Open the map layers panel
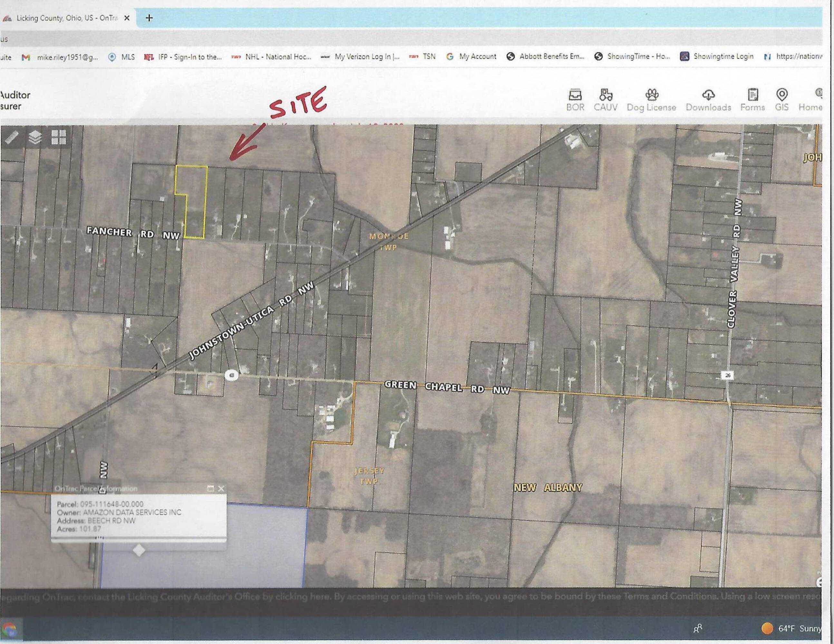Image resolution: width=834 pixels, height=644 pixels. [x=35, y=137]
